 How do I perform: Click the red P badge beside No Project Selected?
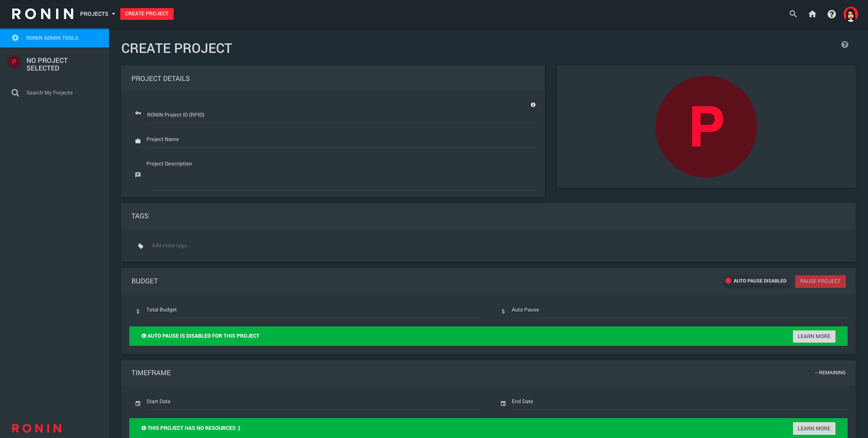(x=14, y=62)
